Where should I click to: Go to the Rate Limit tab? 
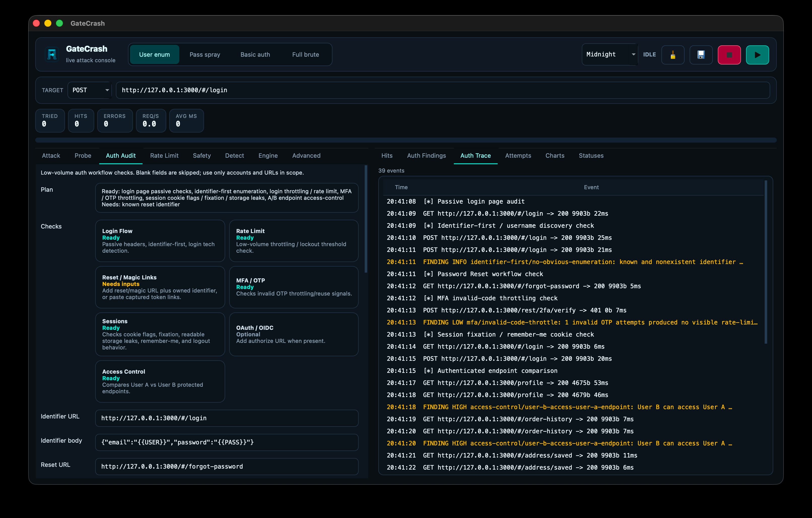coord(164,155)
